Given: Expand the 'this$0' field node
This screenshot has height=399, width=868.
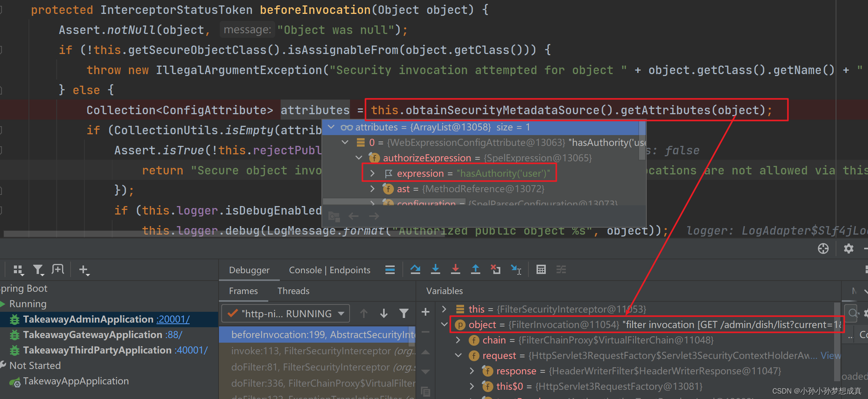Looking at the screenshot, I should [x=472, y=386].
